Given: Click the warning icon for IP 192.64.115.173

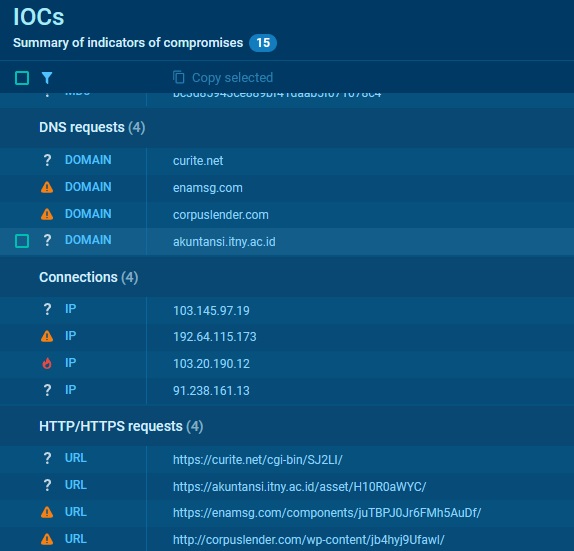Looking at the screenshot, I should pyautogui.click(x=47, y=336).
